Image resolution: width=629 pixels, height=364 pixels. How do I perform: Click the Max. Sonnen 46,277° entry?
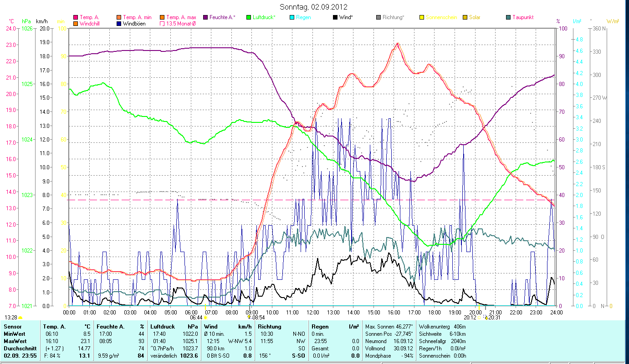point(389,327)
